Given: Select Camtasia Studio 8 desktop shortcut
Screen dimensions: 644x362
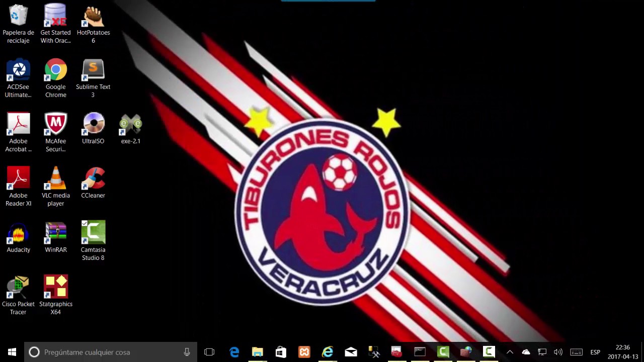Looking at the screenshot, I should (x=93, y=241).
